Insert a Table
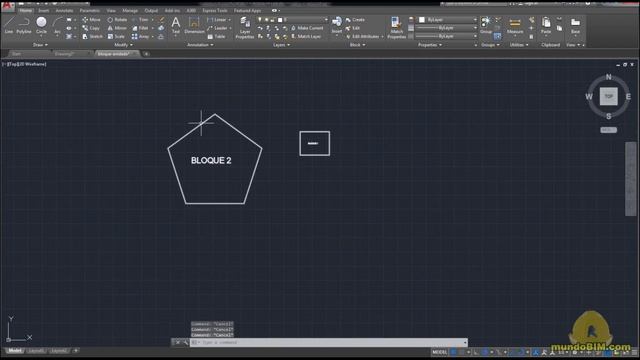The image size is (640, 360). [x=216, y=36]
